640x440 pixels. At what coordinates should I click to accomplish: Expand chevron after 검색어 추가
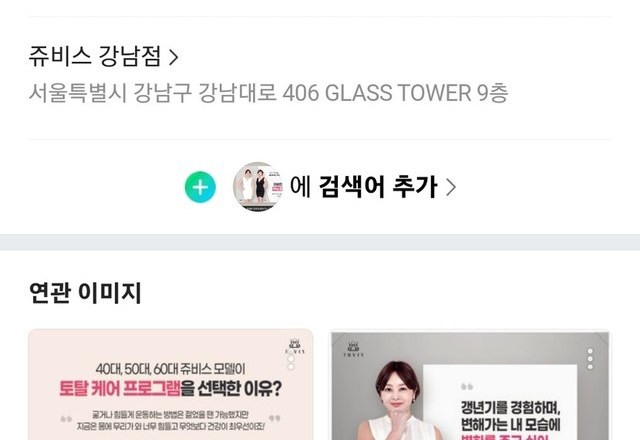point(451,187)
